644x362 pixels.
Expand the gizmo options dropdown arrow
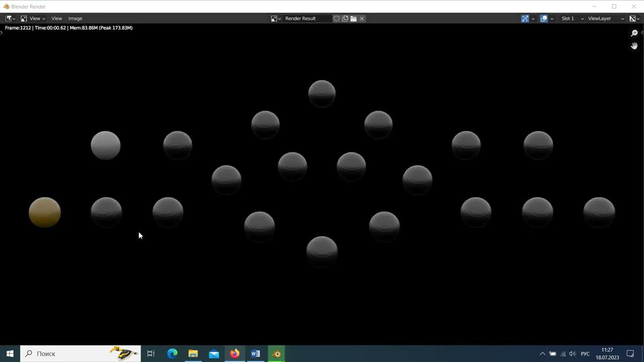pos(533,19)
